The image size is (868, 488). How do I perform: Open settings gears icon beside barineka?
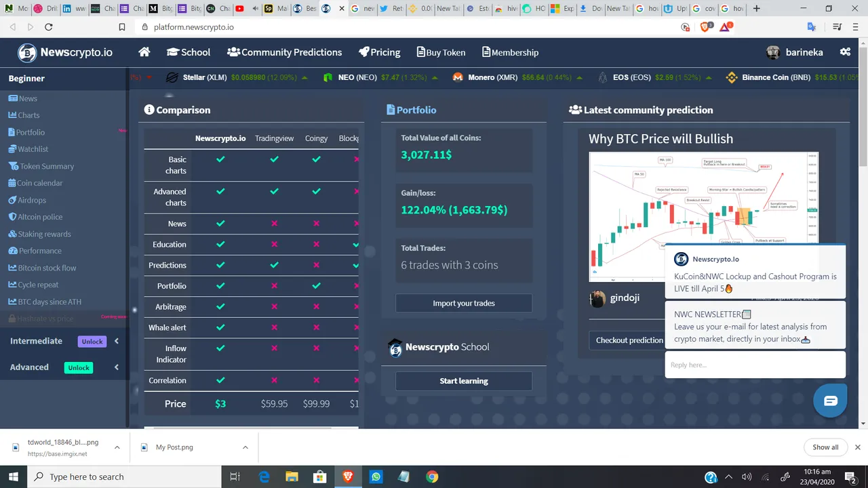pos(845,52)
